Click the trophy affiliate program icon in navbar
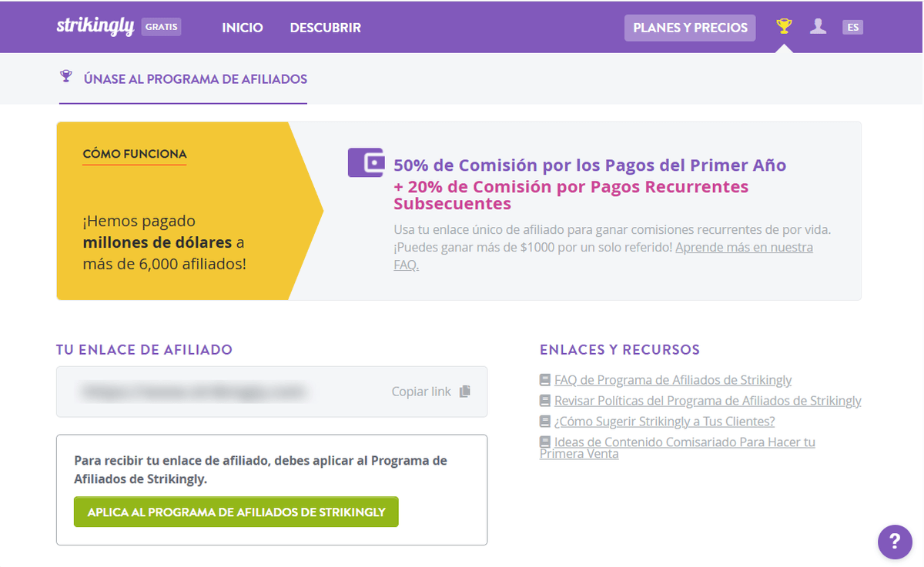This screenshot has height=567, width=924. 784,26
